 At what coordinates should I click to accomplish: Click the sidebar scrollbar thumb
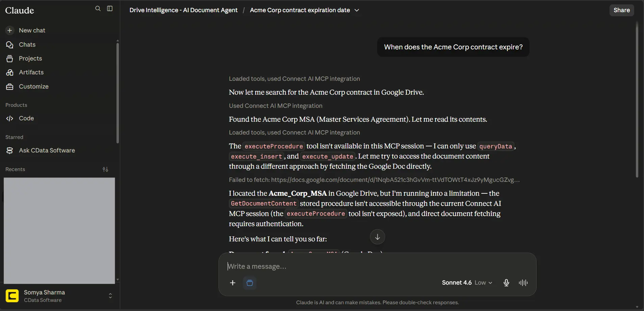pos(118,93)
